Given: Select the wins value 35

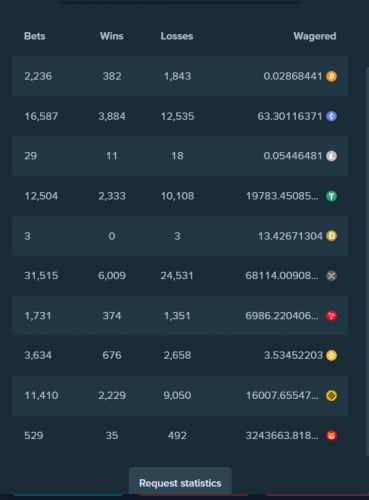Looking at the screenshot, I should [112, 435].
